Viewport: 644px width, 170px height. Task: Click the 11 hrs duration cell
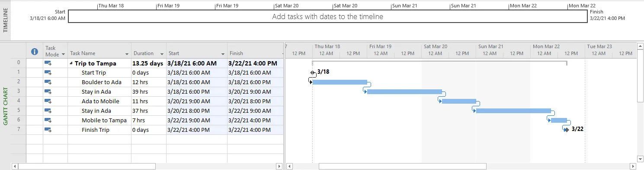pos(149,101)
